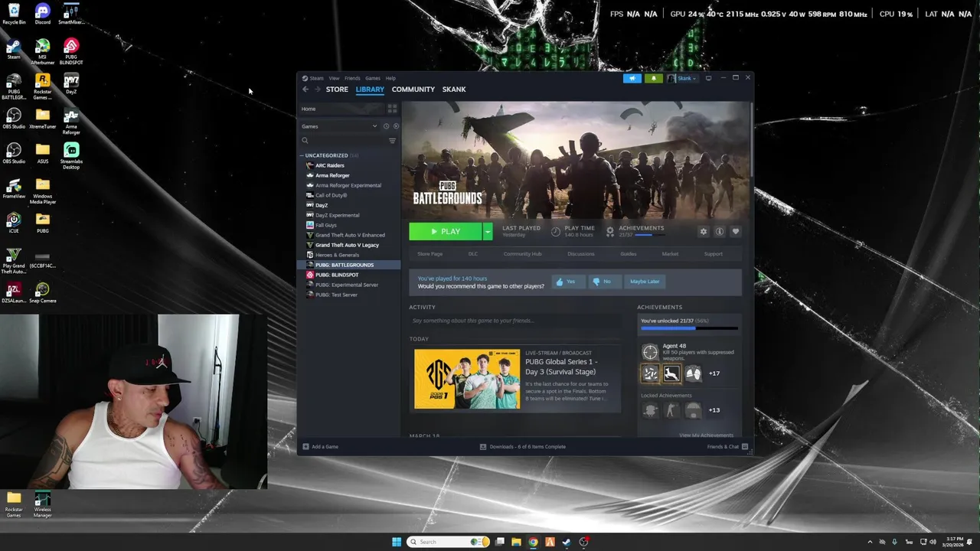Image resolution: width=980 pixels, height=551 pixels.
Task: Open Friends & Chat
Action: click(x=727, y=447)
